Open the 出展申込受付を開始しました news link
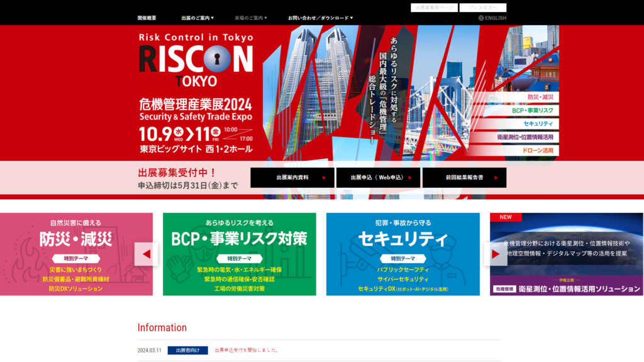 (x=247, y=351)
